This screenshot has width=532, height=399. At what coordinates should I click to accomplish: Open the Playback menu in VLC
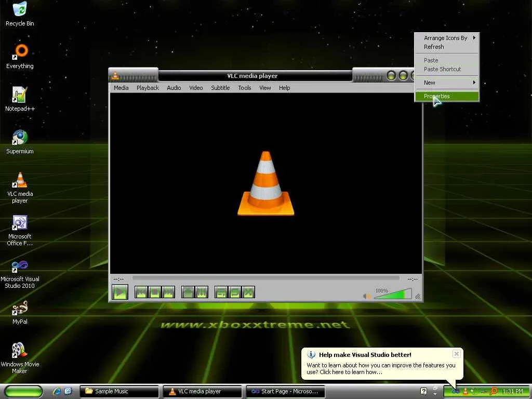pyautogui.click(x=148, y=88)
